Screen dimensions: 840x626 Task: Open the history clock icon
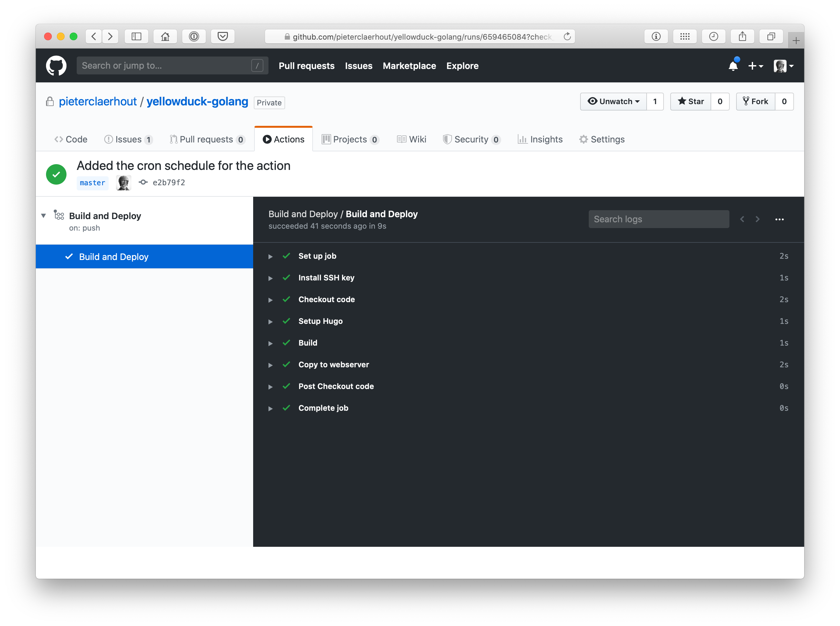(x=714, y=36)
